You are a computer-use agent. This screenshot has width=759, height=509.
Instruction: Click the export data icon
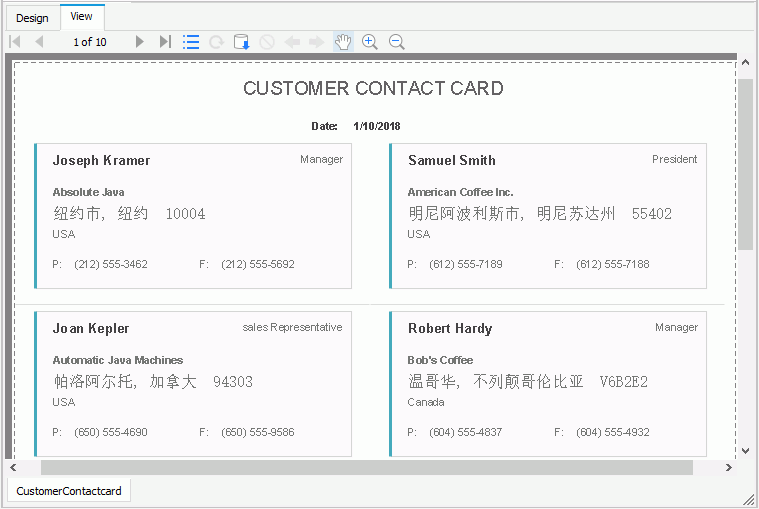(x=241, y=42)
